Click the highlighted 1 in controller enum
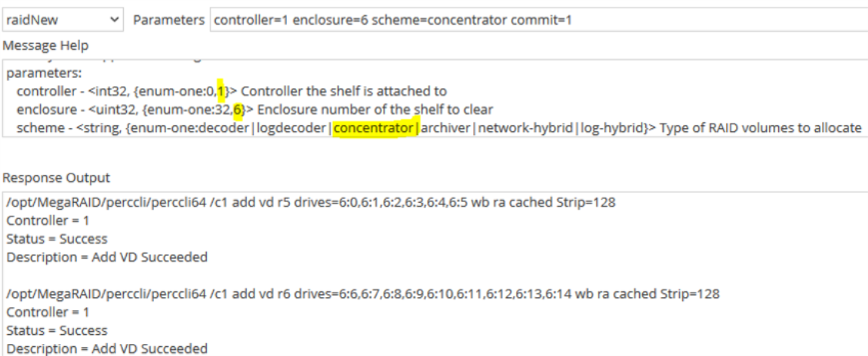The width and height of the screenshot is (868, 356). coord(221,91)
